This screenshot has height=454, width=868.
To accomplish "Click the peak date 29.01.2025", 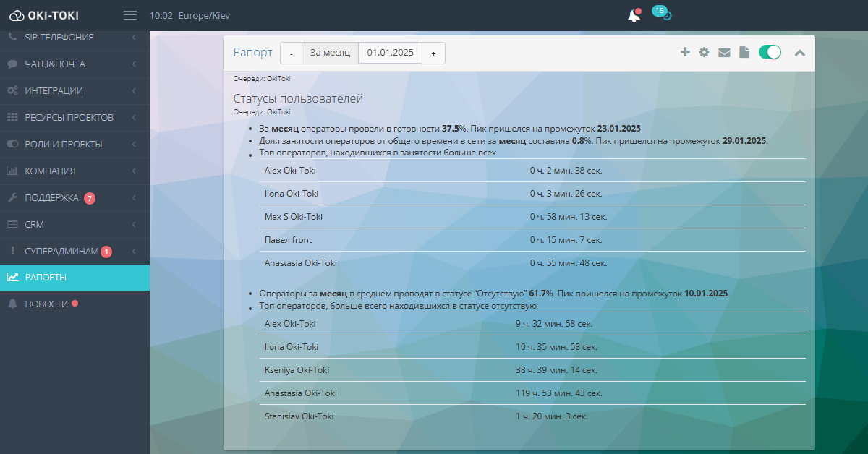I will pyautogui.click(x=744, y=141).
